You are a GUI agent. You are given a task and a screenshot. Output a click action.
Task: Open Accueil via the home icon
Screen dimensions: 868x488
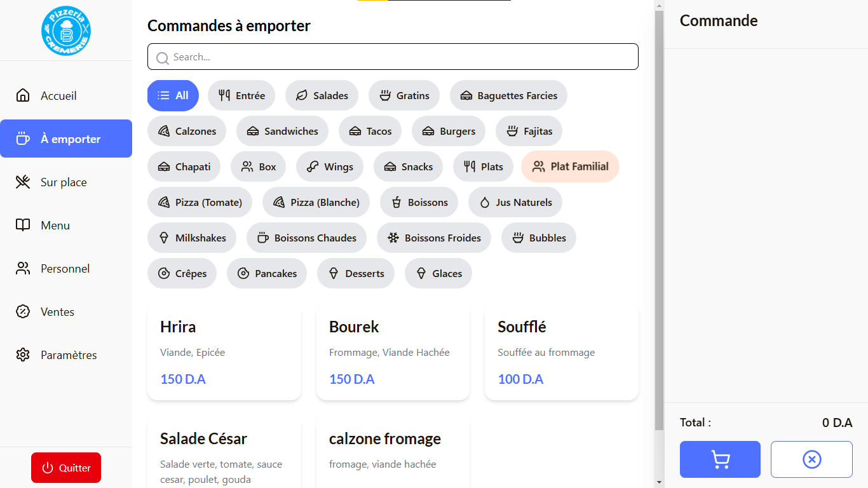[x=23, y=96]
